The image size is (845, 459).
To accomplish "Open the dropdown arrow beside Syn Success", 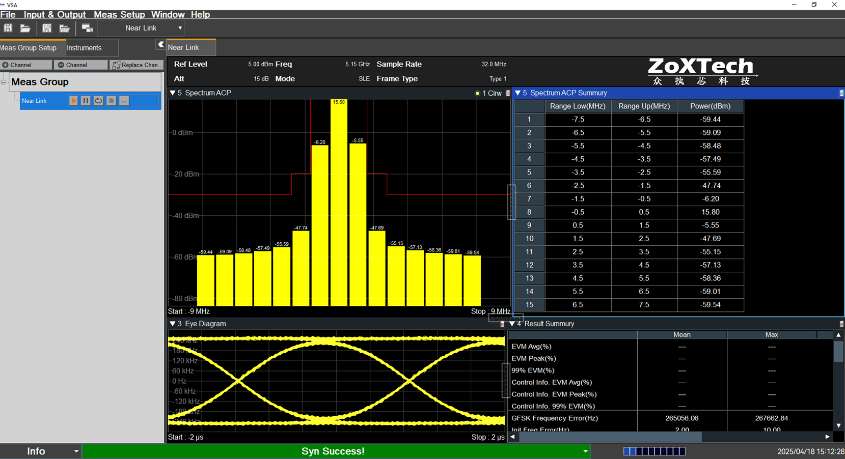I will point(585,451).
